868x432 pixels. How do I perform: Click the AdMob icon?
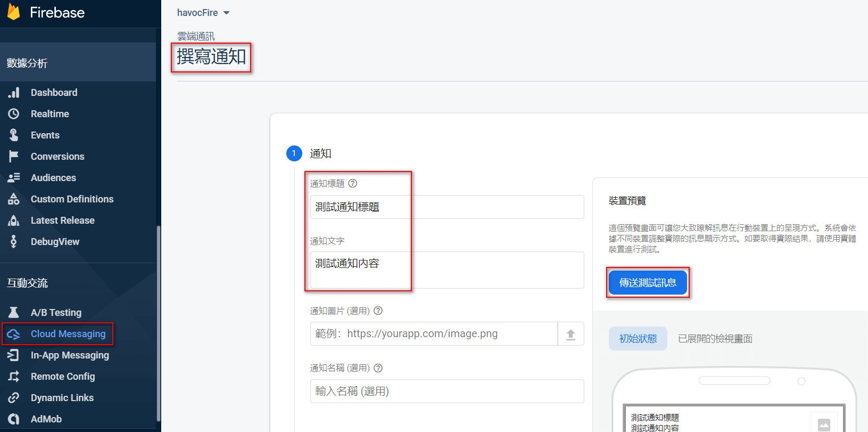point(14,419)
